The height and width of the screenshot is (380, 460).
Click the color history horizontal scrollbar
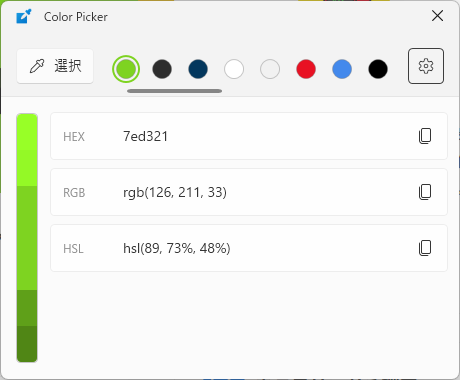click(174, 91)
